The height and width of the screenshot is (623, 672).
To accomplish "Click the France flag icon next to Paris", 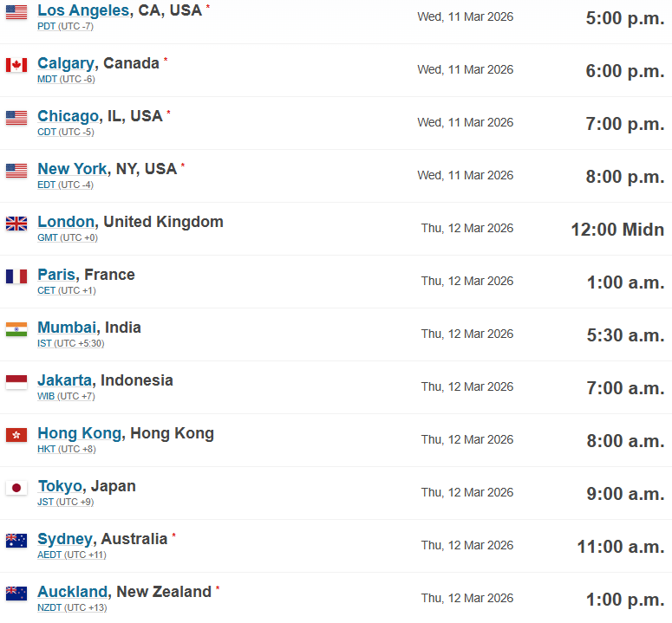I will click(x=16, y=276).
